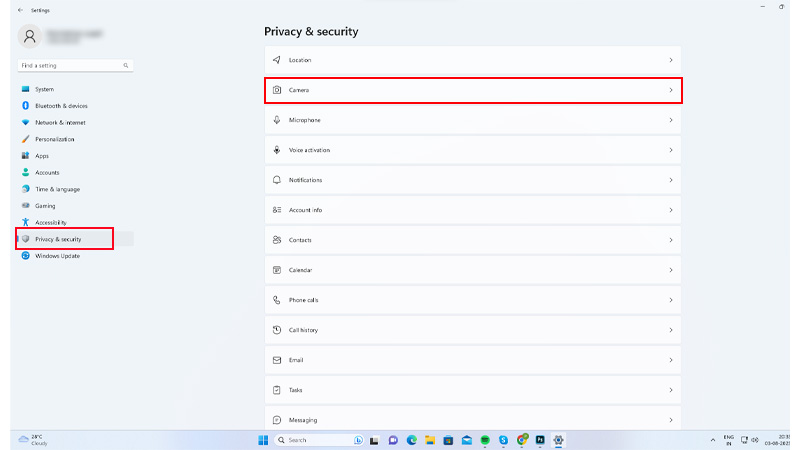800x450 pixels.
Task: Open Microsoft Edge from the taskbar
Action: [x=411, y=440]
